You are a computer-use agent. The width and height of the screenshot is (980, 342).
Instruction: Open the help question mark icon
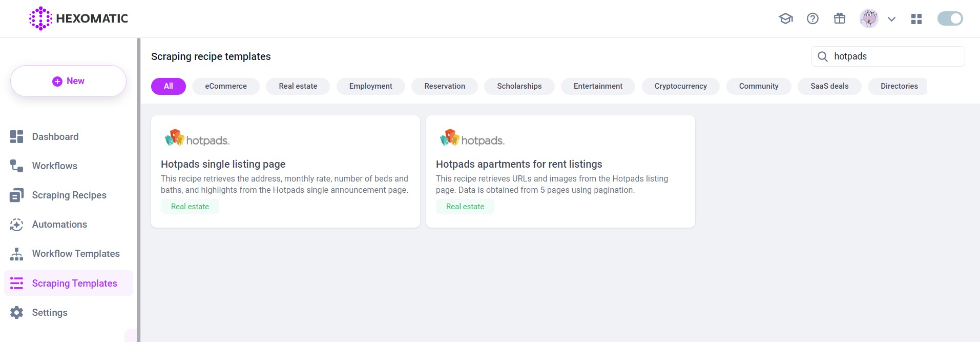[812, 19]
